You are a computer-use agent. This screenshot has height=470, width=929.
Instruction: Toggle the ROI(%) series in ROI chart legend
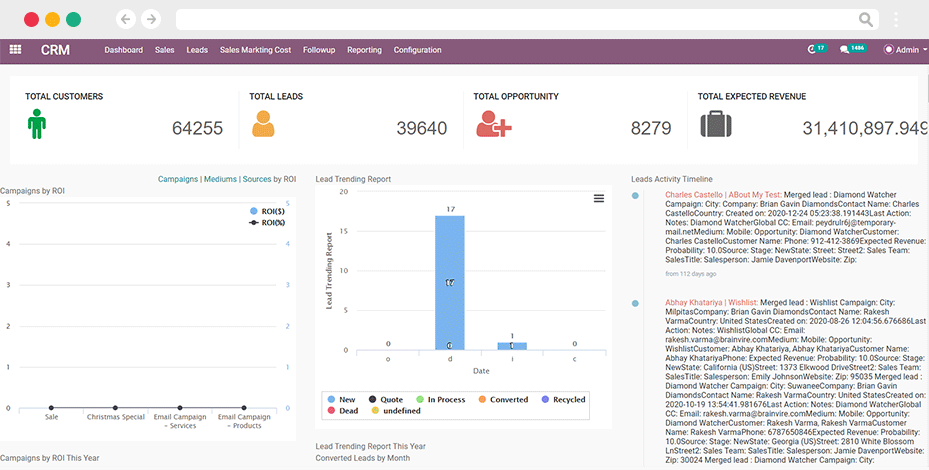(267, 222)
